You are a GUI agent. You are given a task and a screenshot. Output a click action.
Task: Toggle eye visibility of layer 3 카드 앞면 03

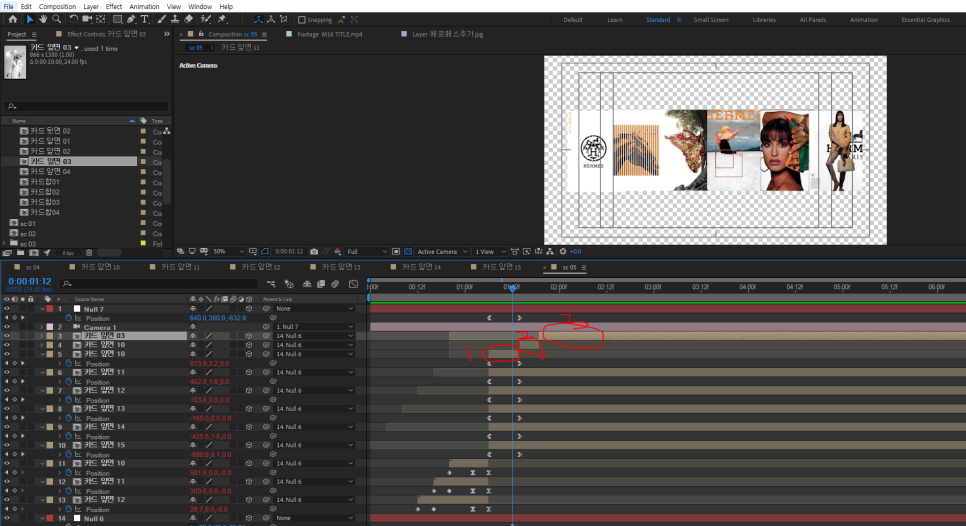[7, 336]
